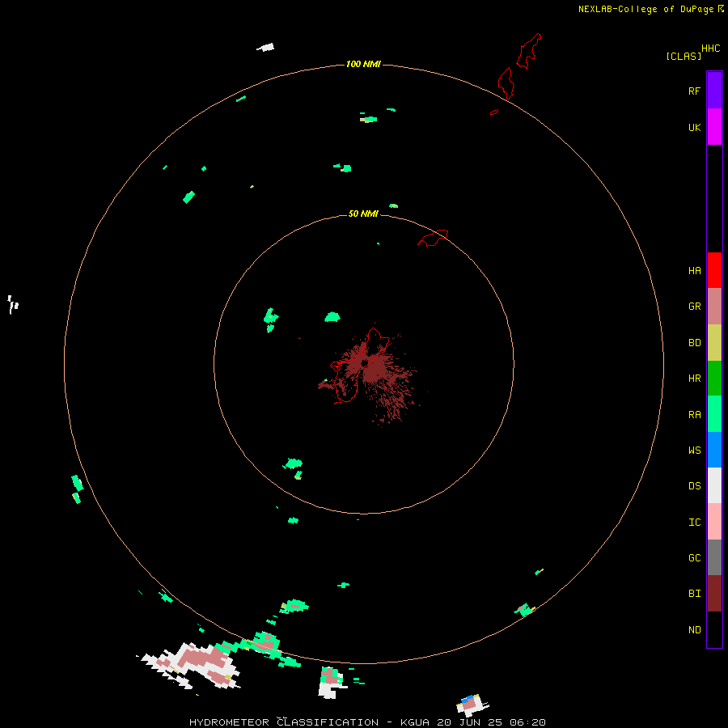
Task: Click the BD legend label
Action: pos(694,343)
